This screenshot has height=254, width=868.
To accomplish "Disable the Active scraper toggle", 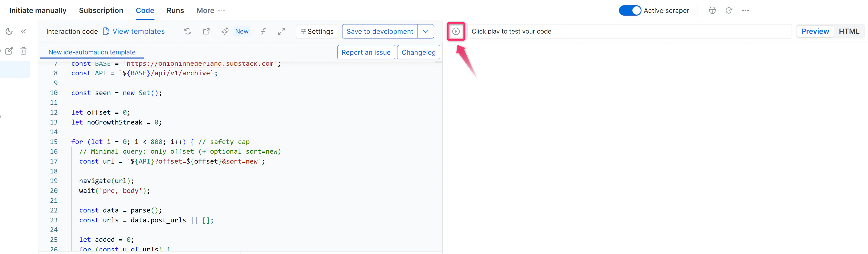I will point(629,10).
